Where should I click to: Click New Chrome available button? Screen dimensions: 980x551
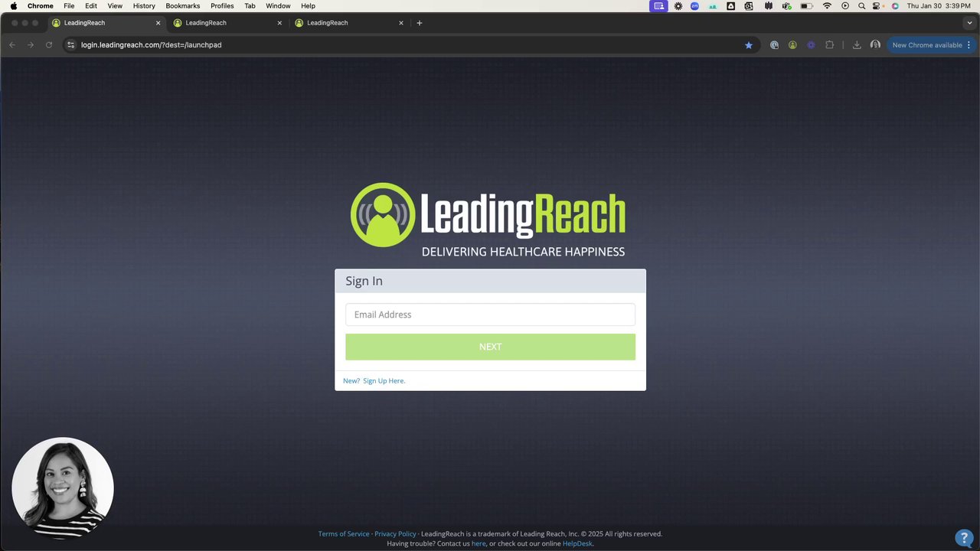coord(926,45)
